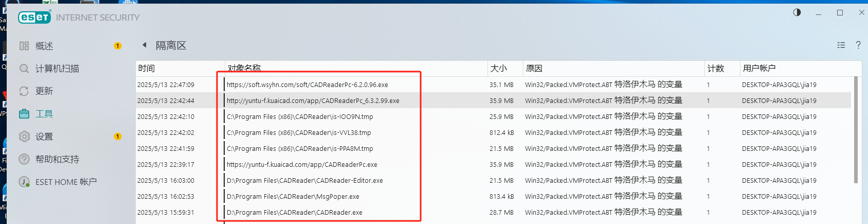Click the ESET HOME 帐户 icon

(x=24, y=182)
